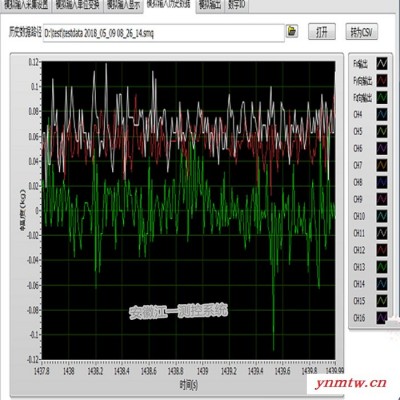
Task: Open CH10 legend plot style icon
Action: point(382,216)
